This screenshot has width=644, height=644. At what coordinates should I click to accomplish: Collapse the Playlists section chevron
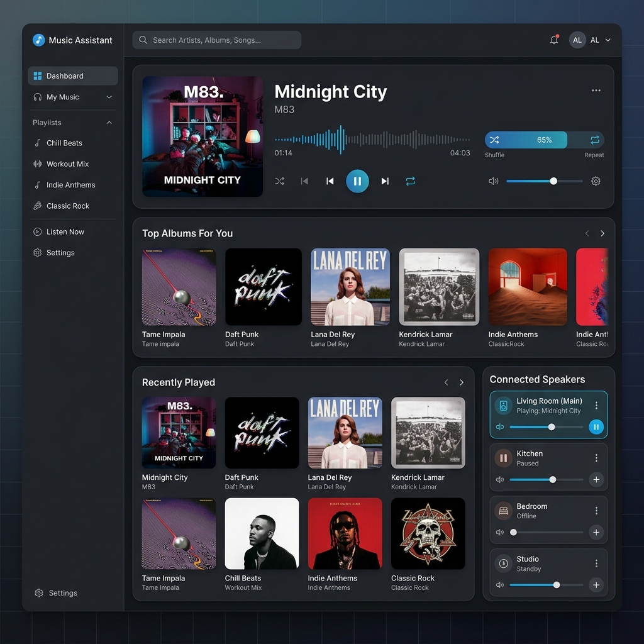point(109,123)
